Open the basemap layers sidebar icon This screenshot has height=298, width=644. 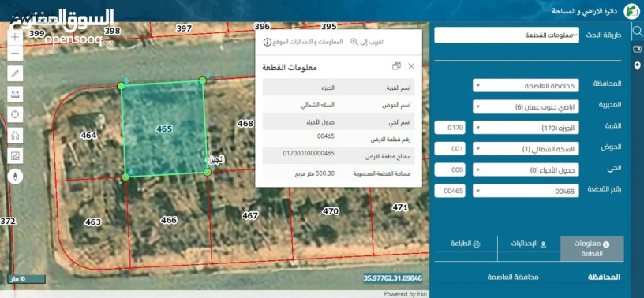[x=637, y=49]
